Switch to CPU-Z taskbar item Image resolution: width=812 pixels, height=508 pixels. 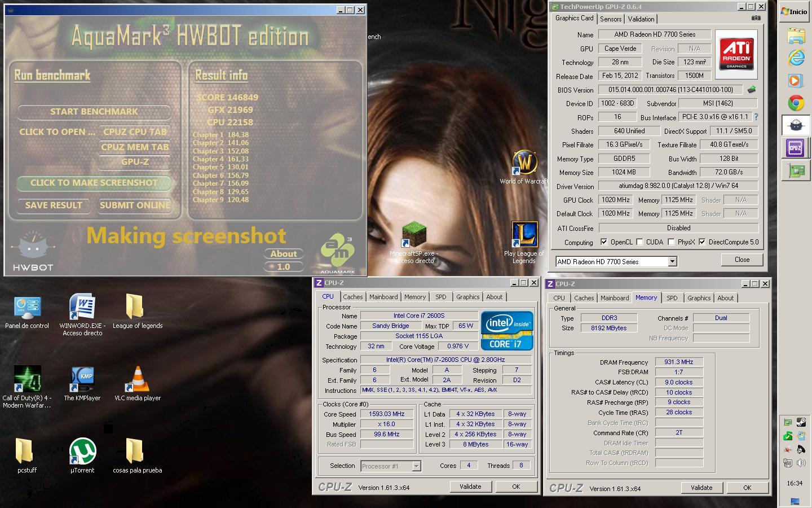pos(796,148)
